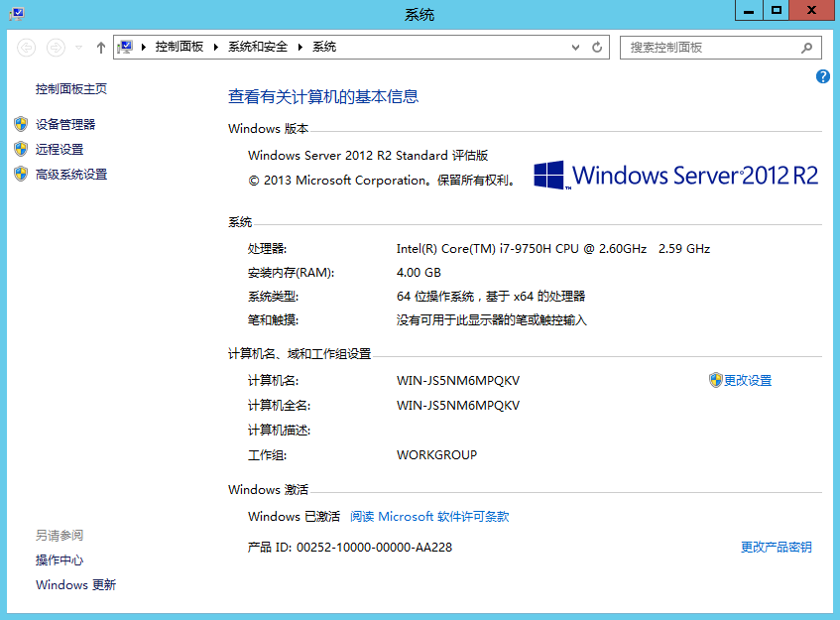Click the WORKGROUP value

(436, 455)
